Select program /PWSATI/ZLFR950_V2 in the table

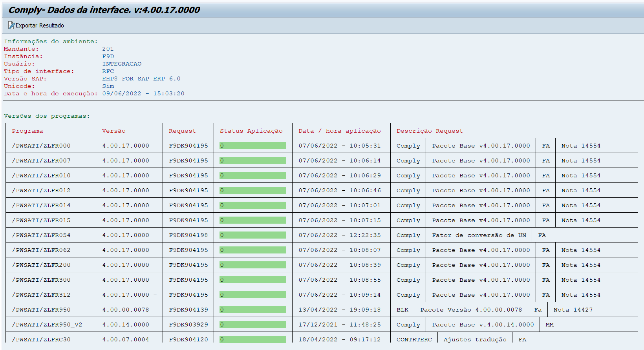coord(47,325)
